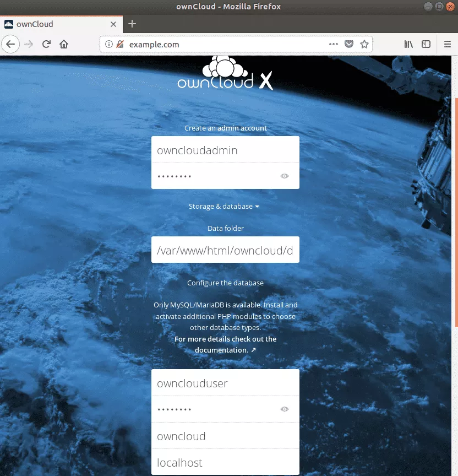Click the 'Configure the database' heading

click(x=225, y=283)
